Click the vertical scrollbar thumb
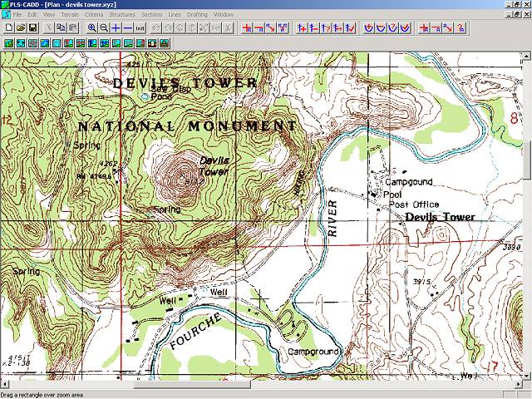 point(527,160)
